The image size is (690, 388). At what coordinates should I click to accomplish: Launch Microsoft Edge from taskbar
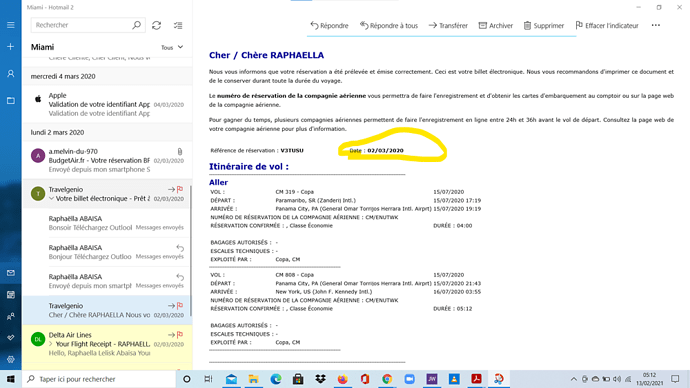click(x=275, y=379)
